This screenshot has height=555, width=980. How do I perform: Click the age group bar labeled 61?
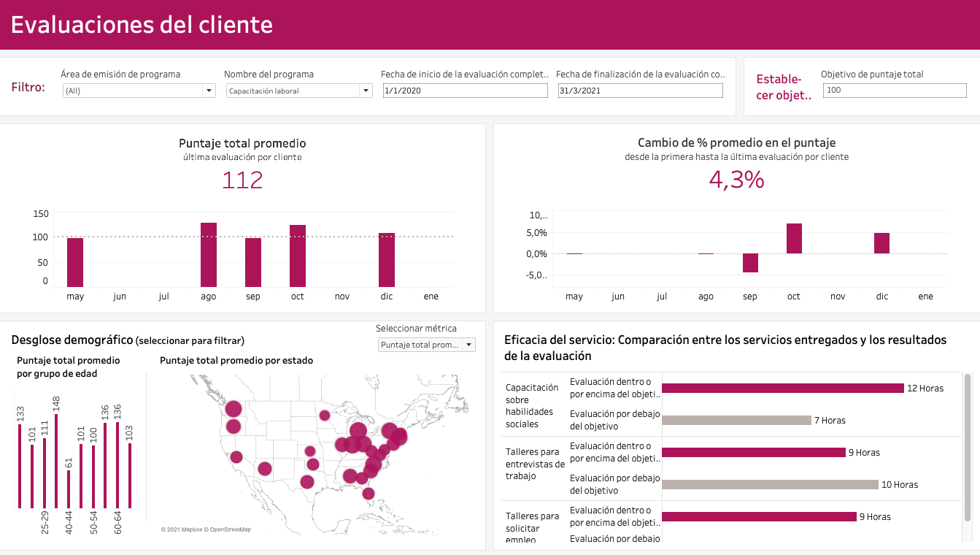tap(69, 489)
